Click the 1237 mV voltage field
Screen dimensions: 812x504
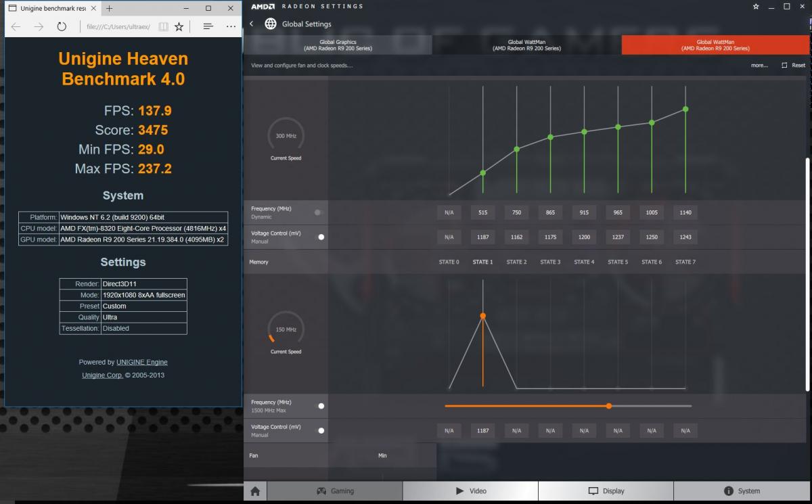pos(618,237)
